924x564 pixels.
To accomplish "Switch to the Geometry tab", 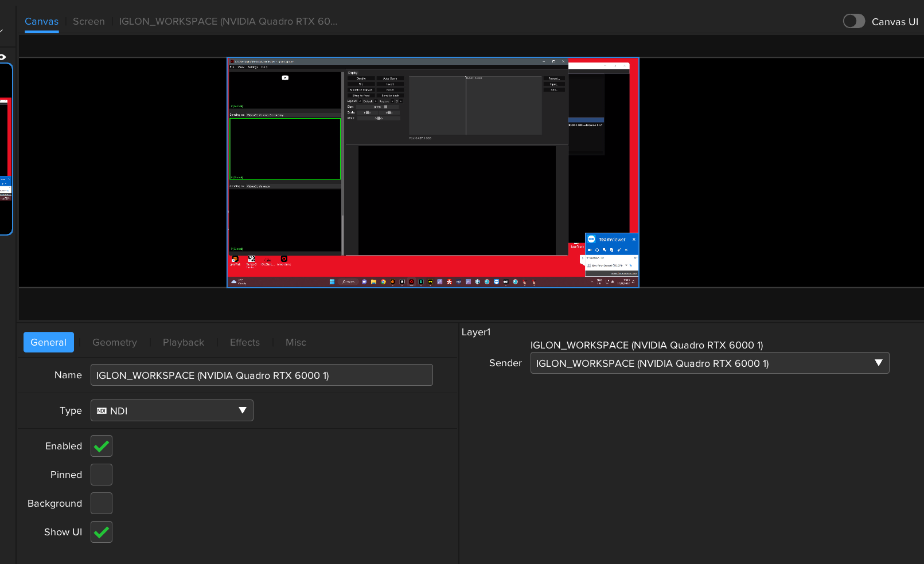I will (x=115, y=342).
